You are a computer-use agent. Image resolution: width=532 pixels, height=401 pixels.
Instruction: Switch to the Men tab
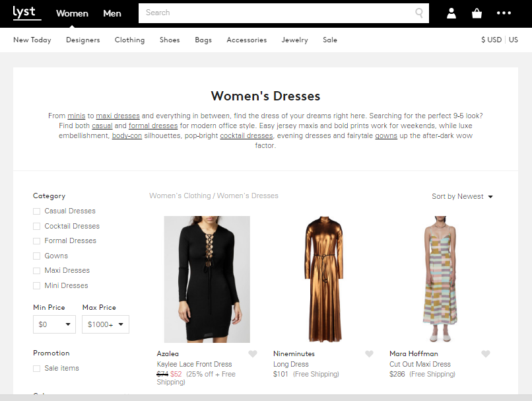[x=112, y=13]
